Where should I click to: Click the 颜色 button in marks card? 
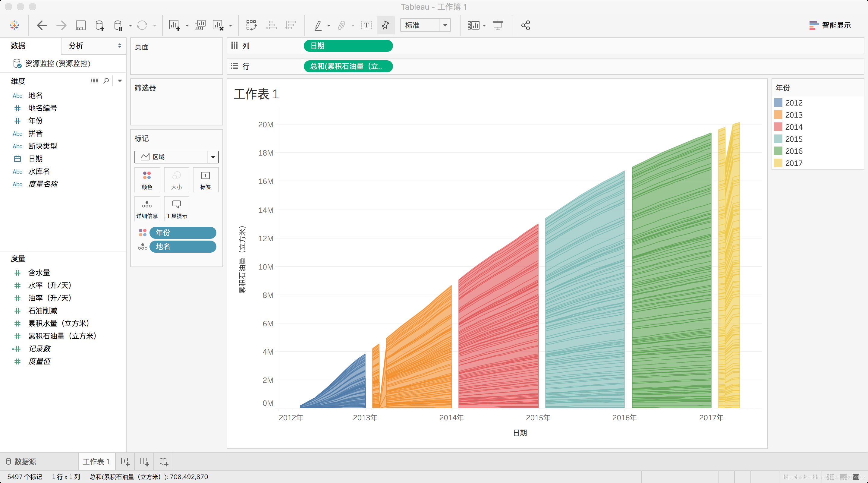tap(147, 180)
